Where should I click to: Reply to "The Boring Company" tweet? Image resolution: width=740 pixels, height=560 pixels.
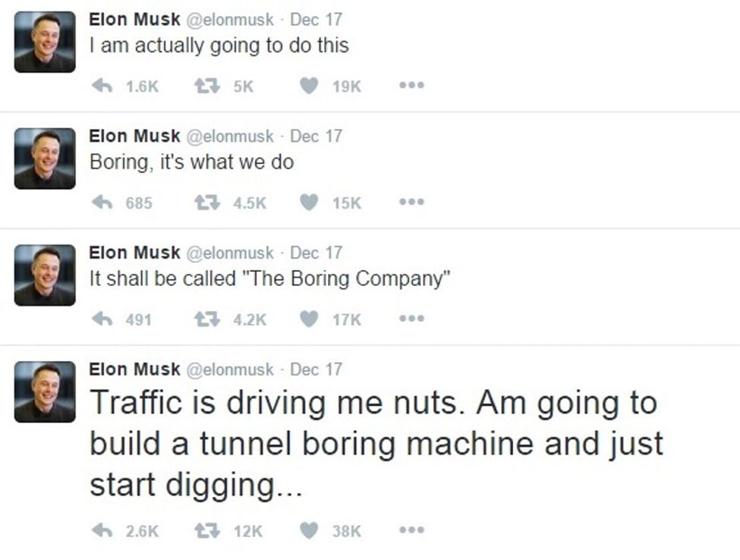coord(102,319)
